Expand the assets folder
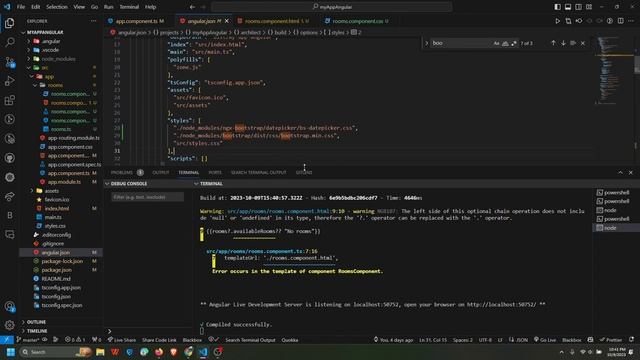The height and width of the screenshot is (360, 640). click(x=32, y=191)
